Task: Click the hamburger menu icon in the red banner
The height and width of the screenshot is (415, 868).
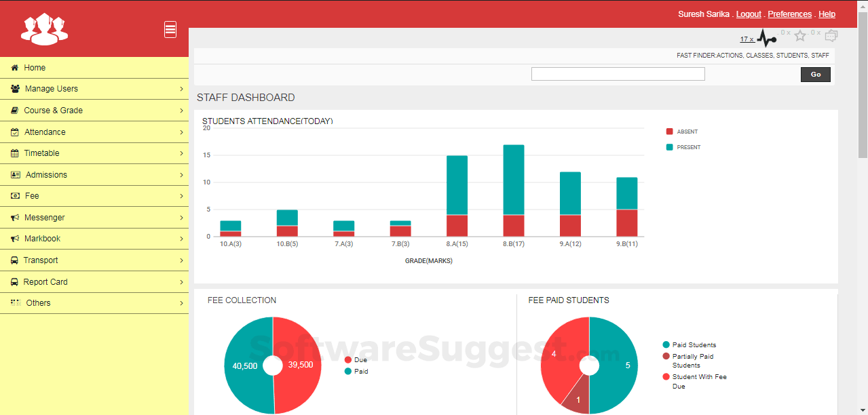Action: click(170, 28)
